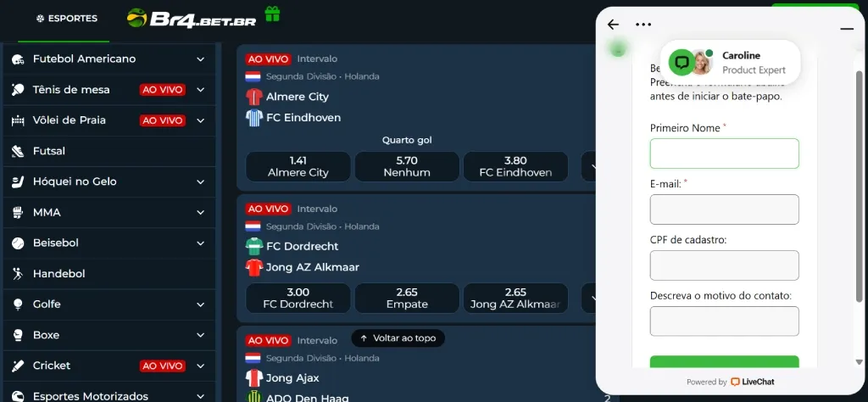Screen dimensions: 868x402
Task: Select the 2.65 Empate odds
Action: (407, 298)
